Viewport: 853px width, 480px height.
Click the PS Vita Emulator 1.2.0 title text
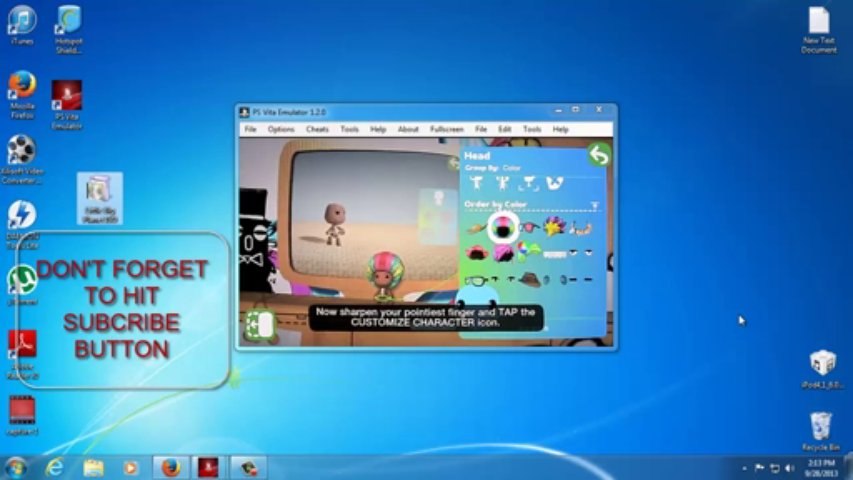coord(289,112)
